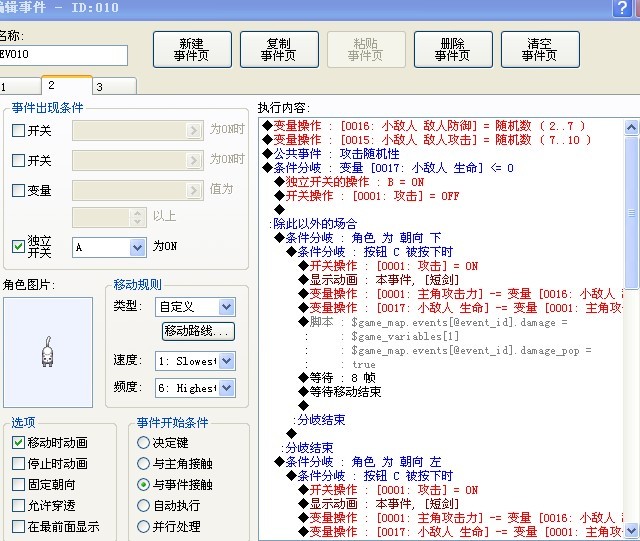
Task: Select the 等待移动结束 command
Action: (340, 392)
